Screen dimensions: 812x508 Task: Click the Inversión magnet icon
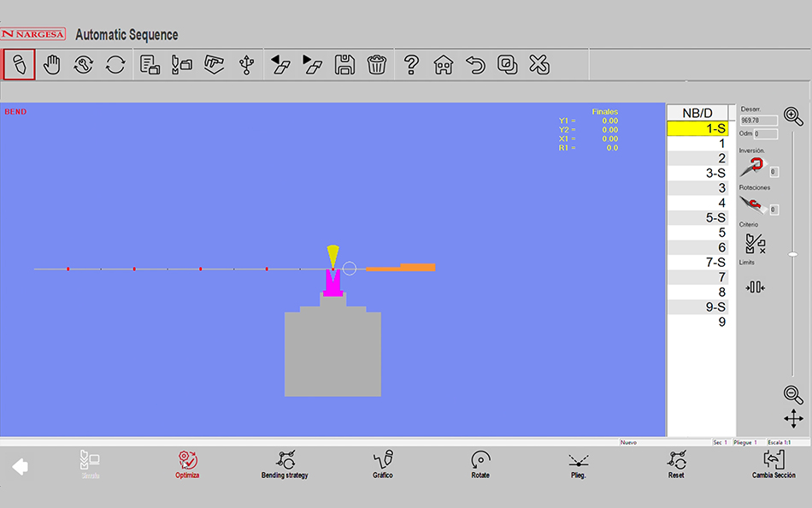point(751,167)
